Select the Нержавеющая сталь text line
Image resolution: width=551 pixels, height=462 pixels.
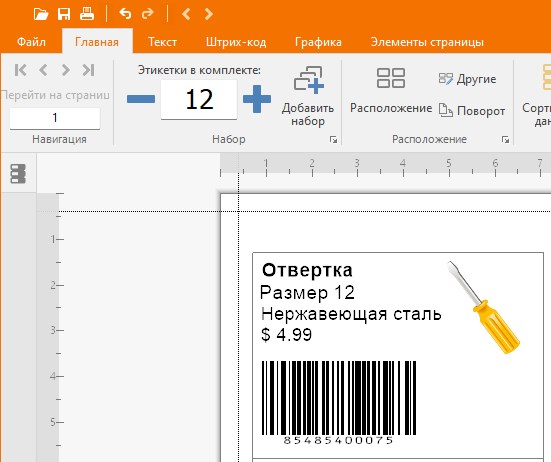pos(351,314)
